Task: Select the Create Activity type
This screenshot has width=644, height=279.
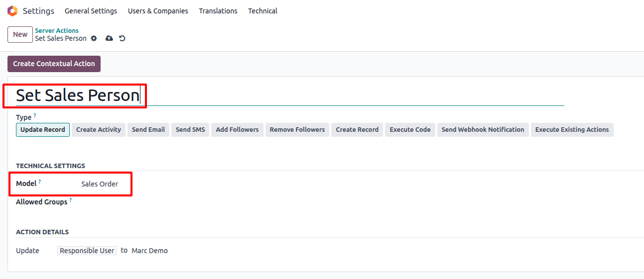Action: pos(99,130)
